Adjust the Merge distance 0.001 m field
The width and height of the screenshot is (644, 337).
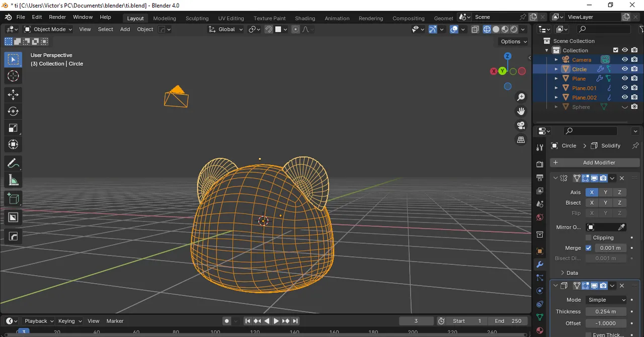[x=610, y=248]
